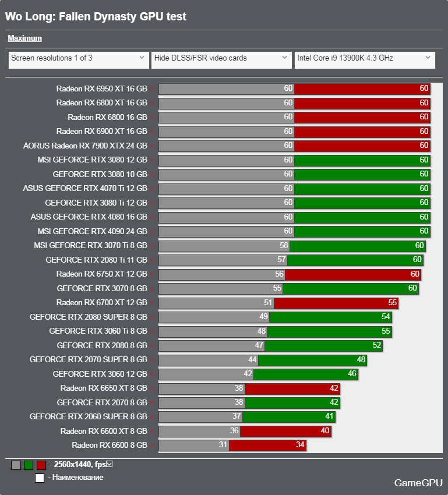Screen dimensions: 448x495
Task: Remove GEFORCE RTX 2080 8 GB row X
Action: 151,346
